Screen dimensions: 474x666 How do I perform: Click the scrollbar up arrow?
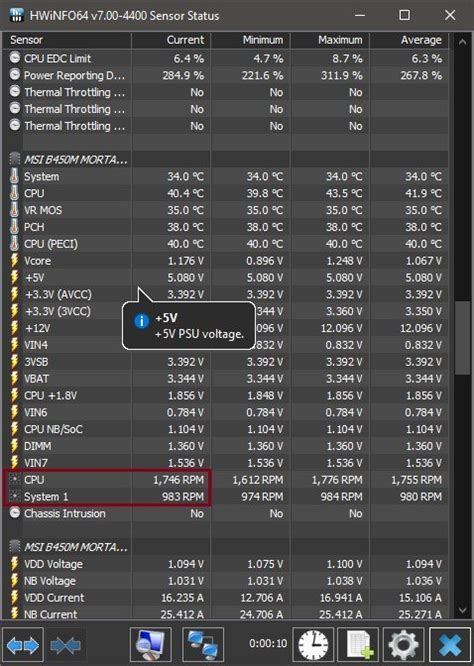coord(462,42)
